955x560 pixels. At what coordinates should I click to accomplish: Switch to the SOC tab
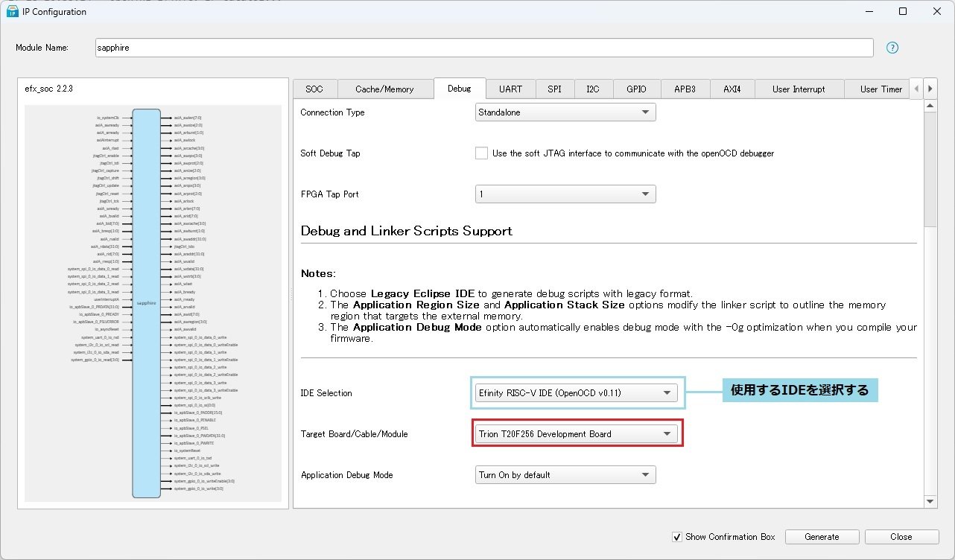click(x=314, y=89)
